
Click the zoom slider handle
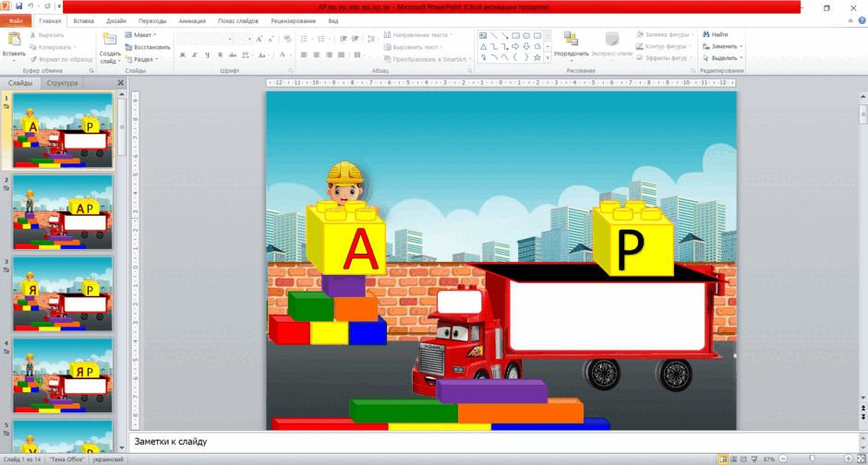tap(812, 459)
